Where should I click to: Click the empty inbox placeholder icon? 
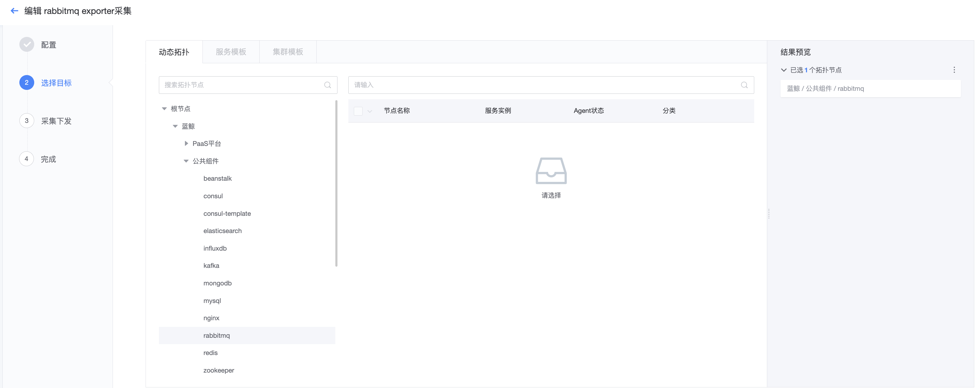pyautogui.click(x=551, y=170)
